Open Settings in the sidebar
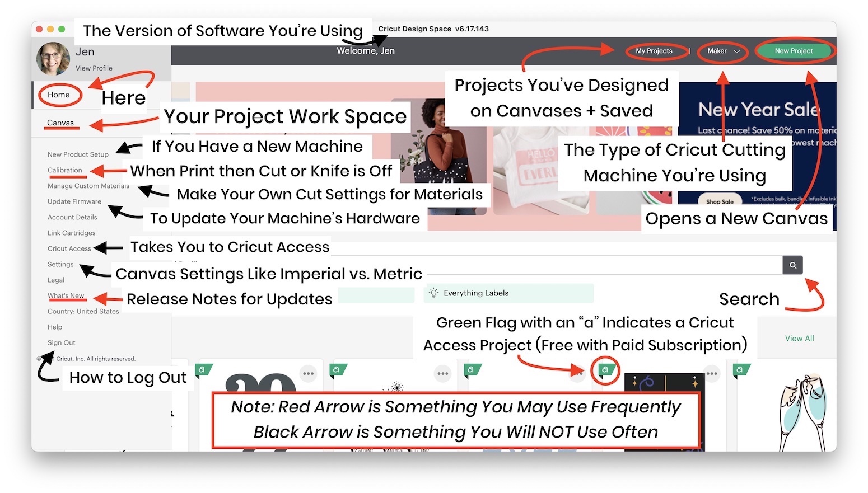 (60, 264)
